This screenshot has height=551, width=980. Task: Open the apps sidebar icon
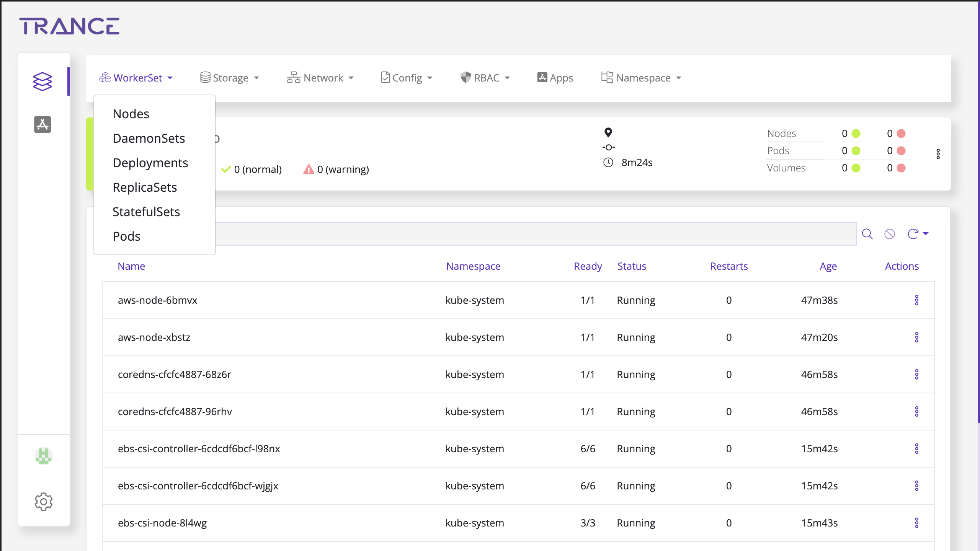pos(42,124)
